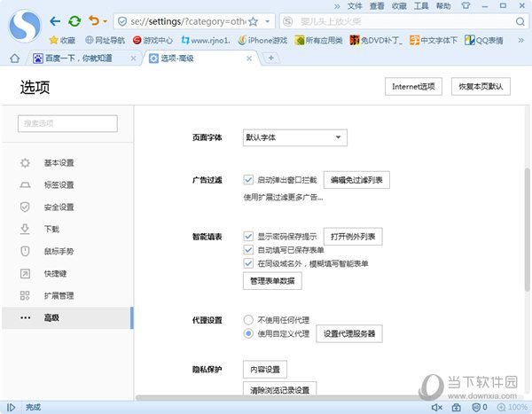Click the skin shirt icon in the title bar

point(465,6)
